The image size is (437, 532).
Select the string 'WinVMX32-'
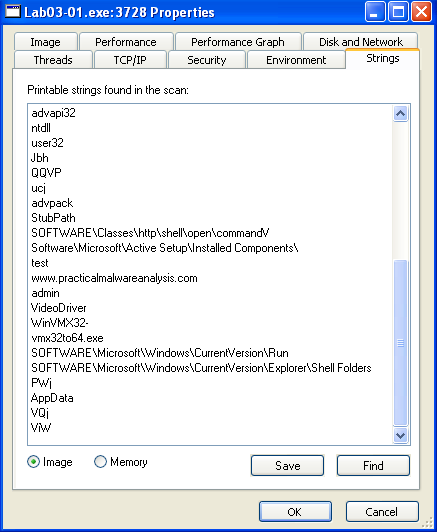pos(59,323)
